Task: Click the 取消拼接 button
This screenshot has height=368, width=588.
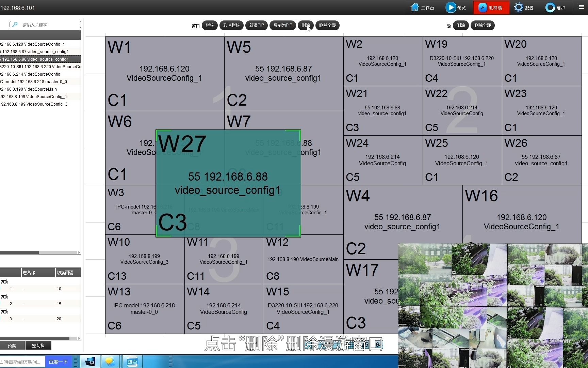Action: (x=231, y=25)
